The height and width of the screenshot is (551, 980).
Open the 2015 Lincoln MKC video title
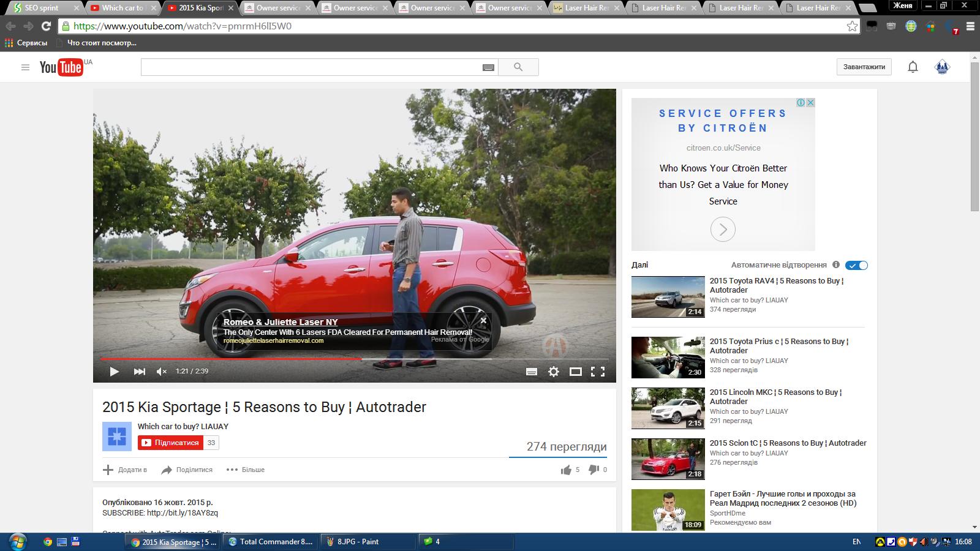775,397
